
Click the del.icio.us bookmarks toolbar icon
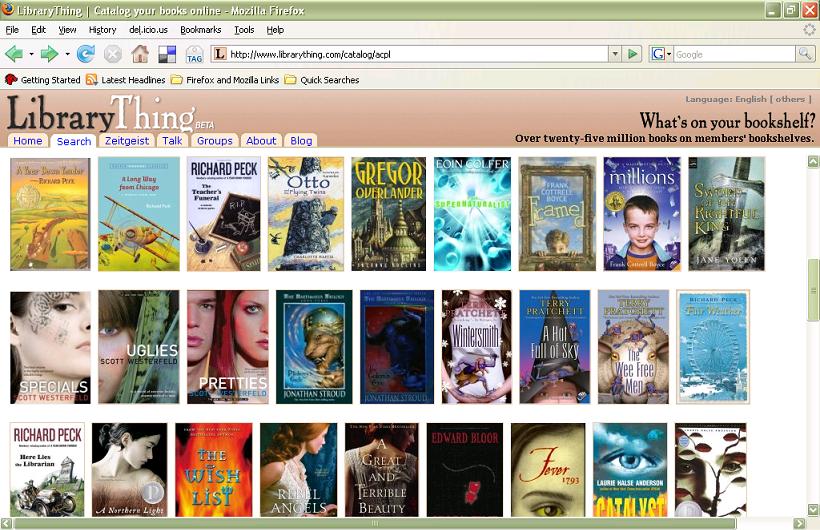(167, 54)
